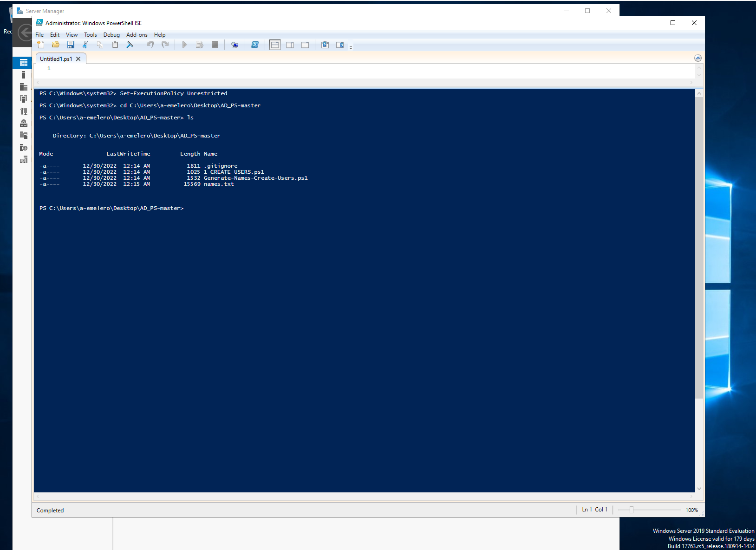
Task: Switch to the Untitled1.ps1 tab
Action: (x=55, y=59)
